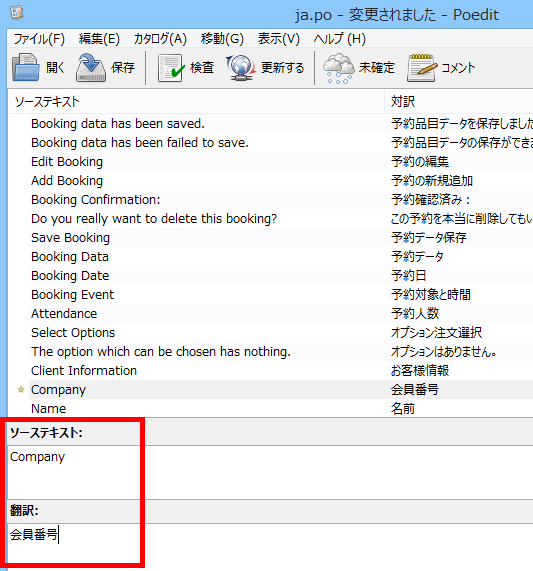Open the カタログ(A) menu
The image size is (533, 571).
tap(160, 39)
